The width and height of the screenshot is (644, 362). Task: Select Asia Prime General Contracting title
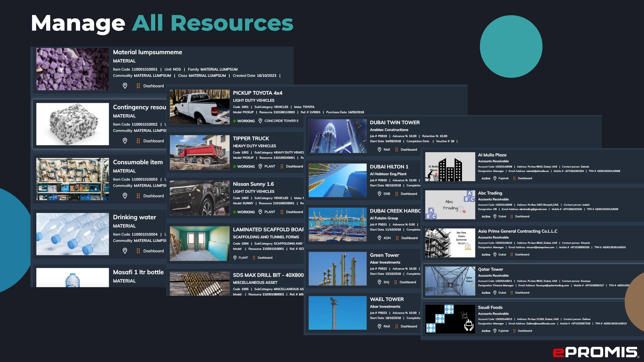point(517,231)
